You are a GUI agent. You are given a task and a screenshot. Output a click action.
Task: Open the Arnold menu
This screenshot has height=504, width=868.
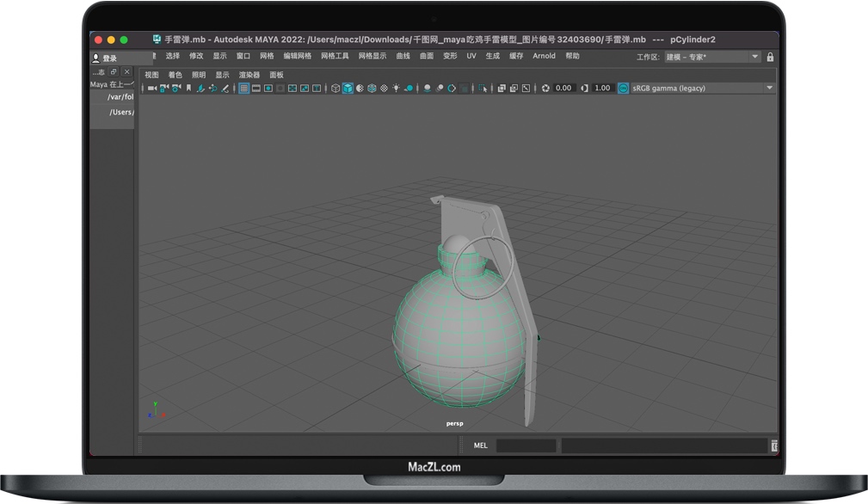(544, 56)
